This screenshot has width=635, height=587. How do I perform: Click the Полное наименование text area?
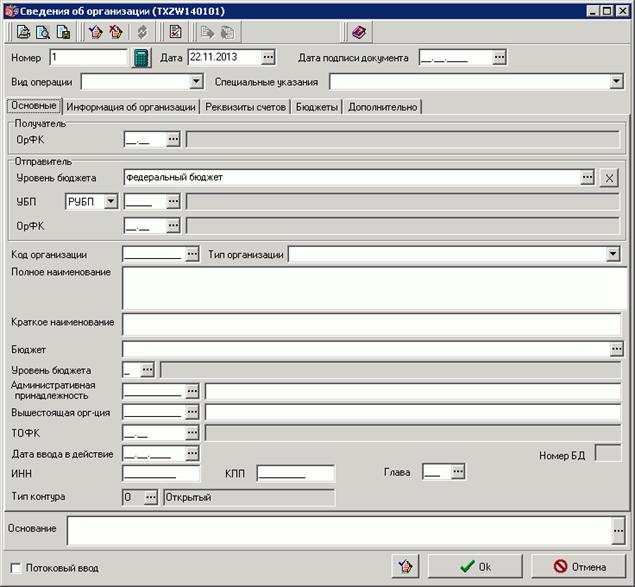coord(375,288)
